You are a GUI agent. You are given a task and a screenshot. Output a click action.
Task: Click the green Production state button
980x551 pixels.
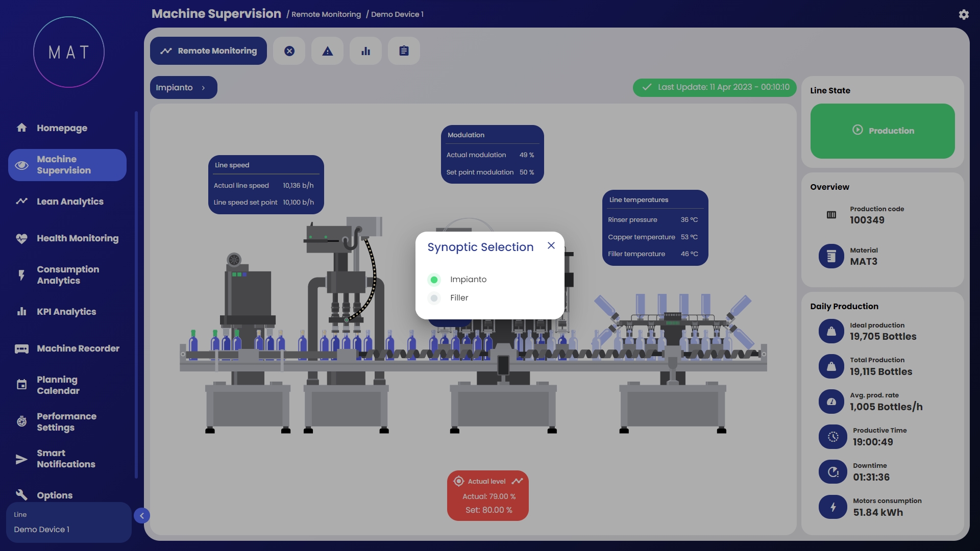tap(882, 131)
